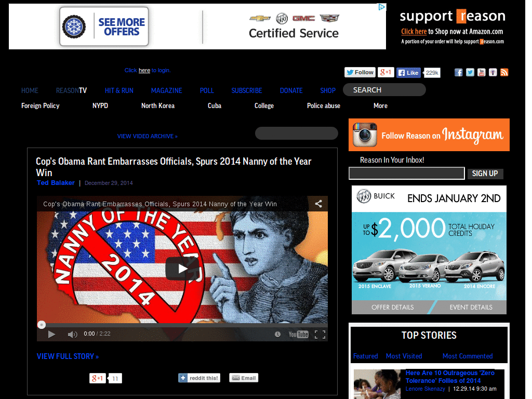Select the College topic
This screenshot has height=399, width=532.
(264, 106)
